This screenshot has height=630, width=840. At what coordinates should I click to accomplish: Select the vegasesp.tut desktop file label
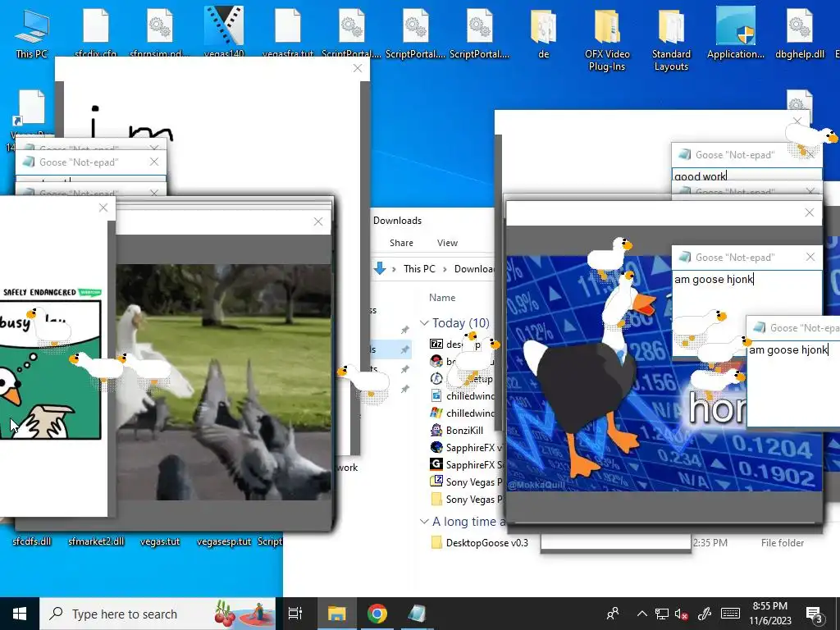tap(224, 541)
